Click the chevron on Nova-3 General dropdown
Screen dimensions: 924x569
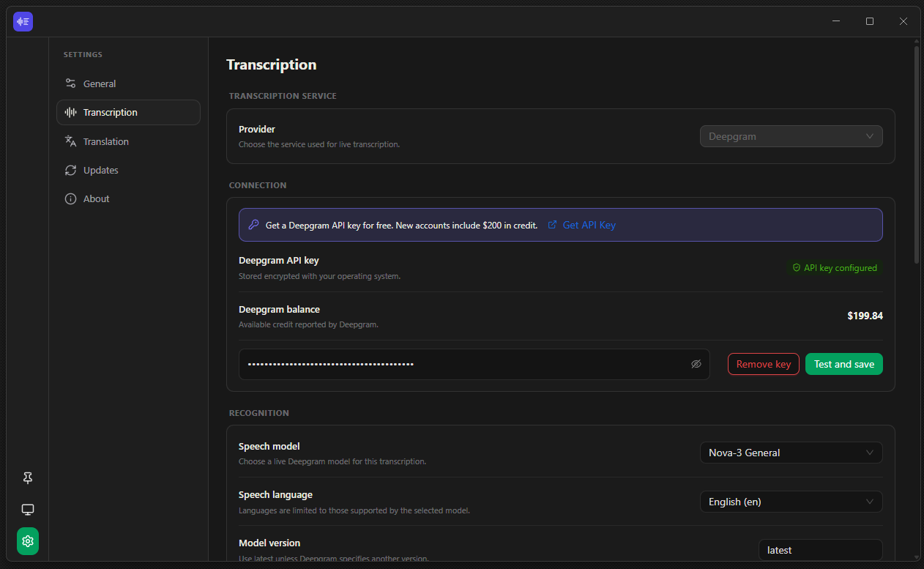(x=870, y=453)
